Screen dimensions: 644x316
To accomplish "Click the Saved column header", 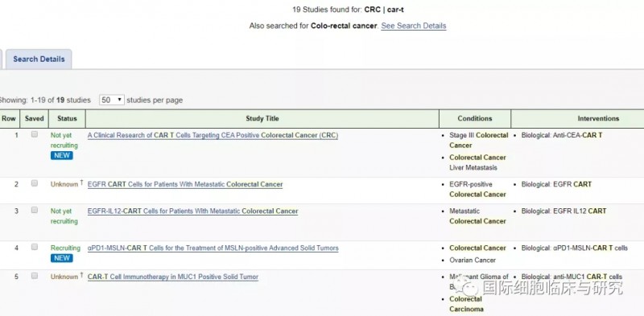I will (34, 119).
